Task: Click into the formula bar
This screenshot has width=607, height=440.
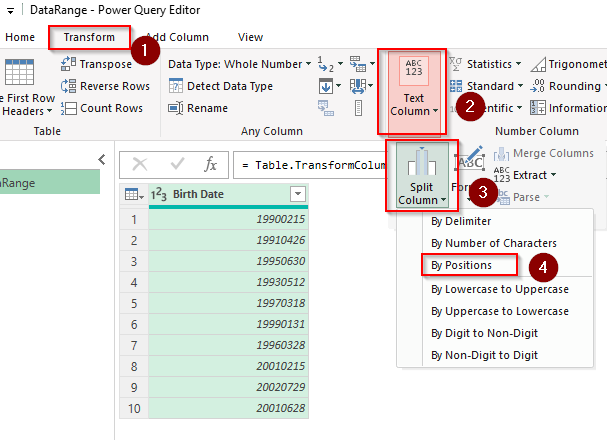Action: (310, 166)
